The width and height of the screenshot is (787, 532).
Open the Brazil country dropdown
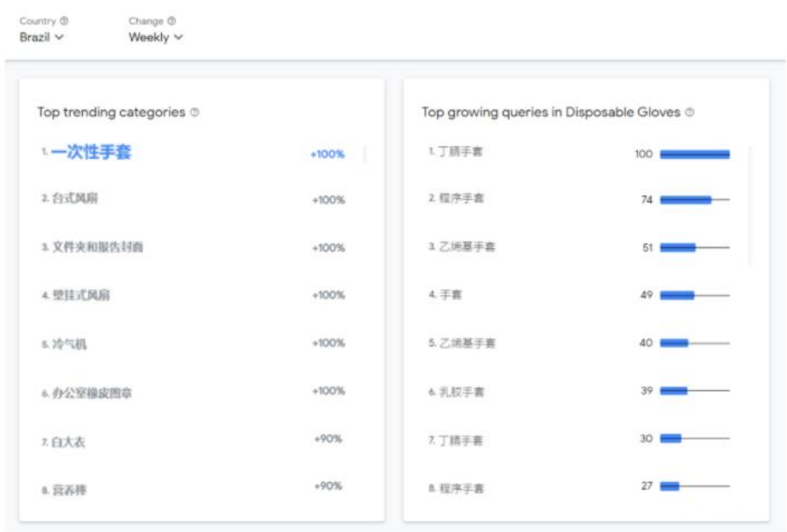point(41,37)
